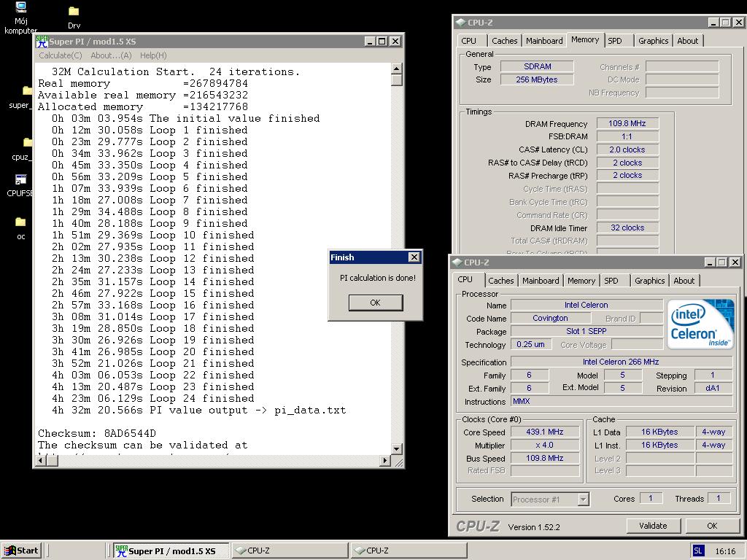Click the Code Name Covington field

(x=550, y=318)
